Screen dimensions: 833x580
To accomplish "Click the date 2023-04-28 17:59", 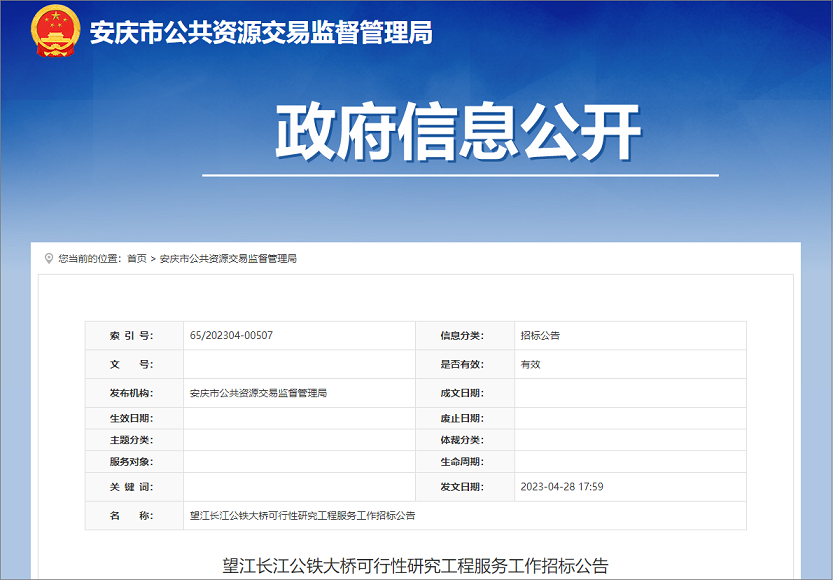I will pos(562,487).
